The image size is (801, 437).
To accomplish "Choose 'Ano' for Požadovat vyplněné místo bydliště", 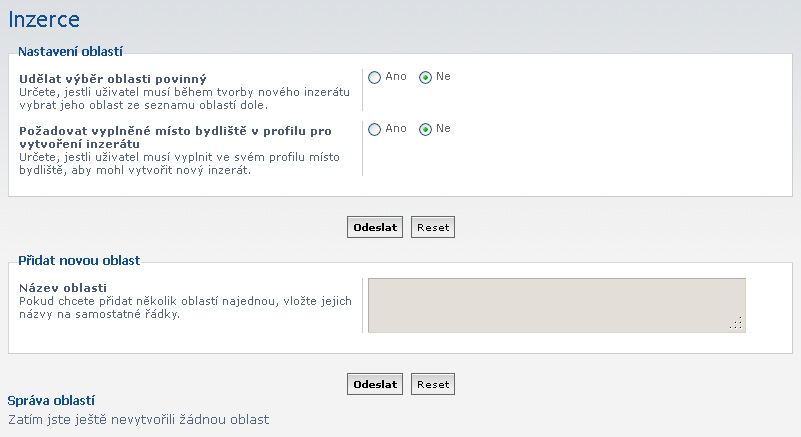I will click(x=374, y=129).
